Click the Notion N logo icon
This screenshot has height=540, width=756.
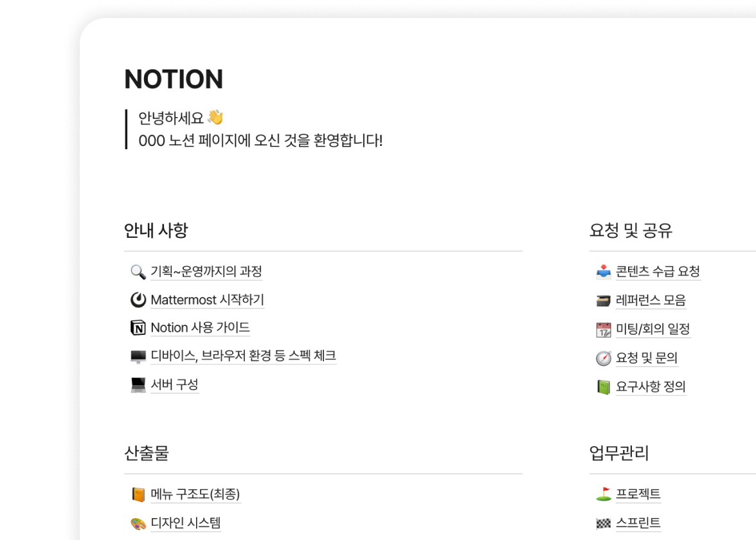coord(138,328)
